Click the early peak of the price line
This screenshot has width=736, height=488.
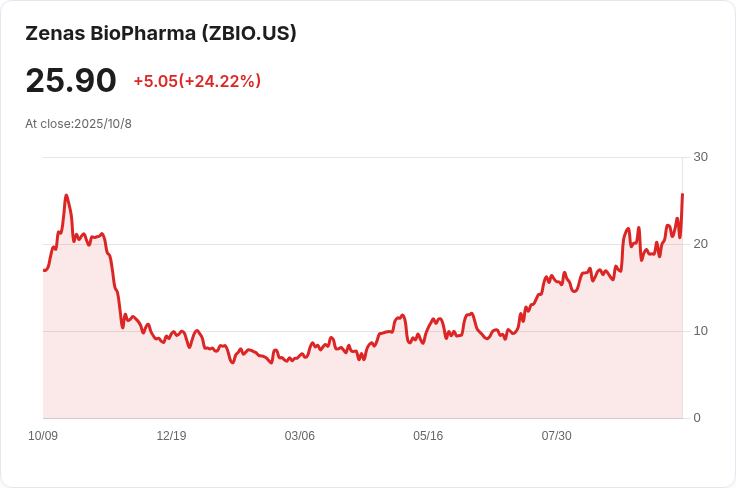click(66, 196)
